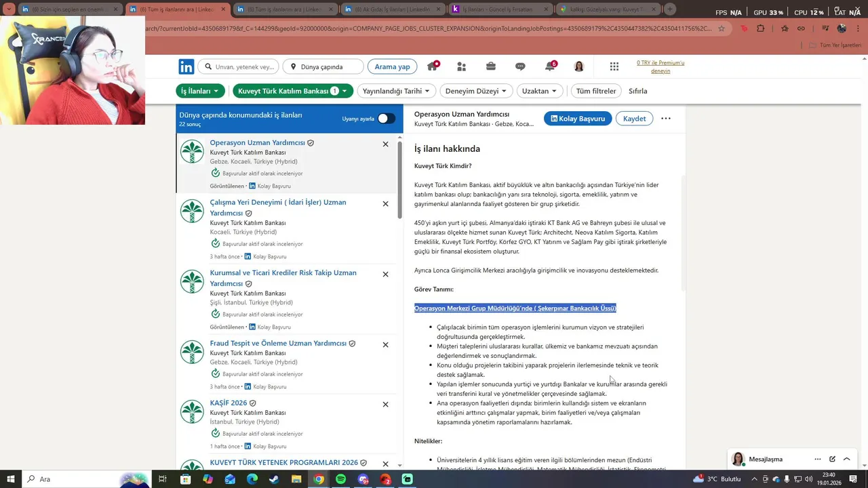
Task: Expand the Mesajlaşma panel chevron
Action: click(x=846, y=460)
